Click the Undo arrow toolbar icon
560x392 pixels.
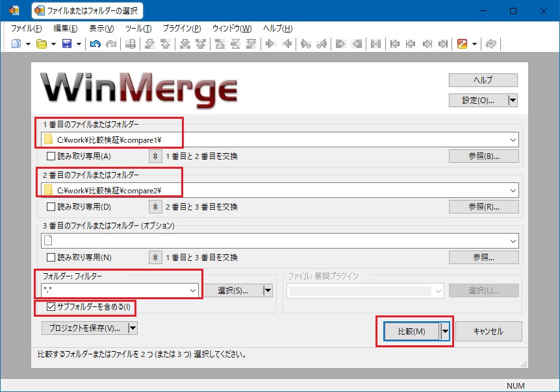point(95,44)
